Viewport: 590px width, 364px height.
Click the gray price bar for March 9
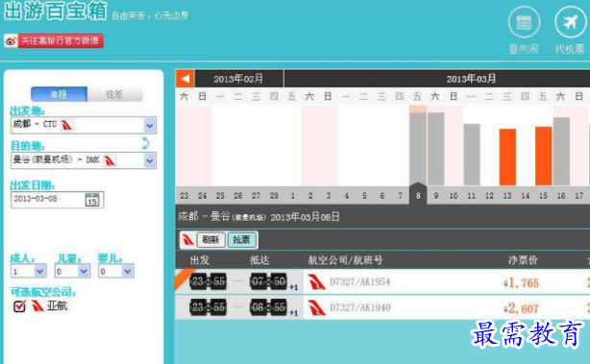coord(435,149)
